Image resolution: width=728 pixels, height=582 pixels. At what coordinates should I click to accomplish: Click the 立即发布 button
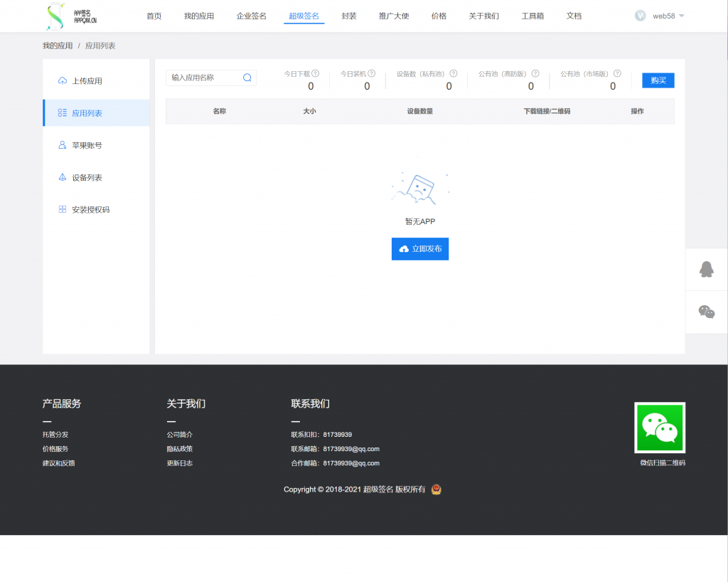(x=420, y=249)
